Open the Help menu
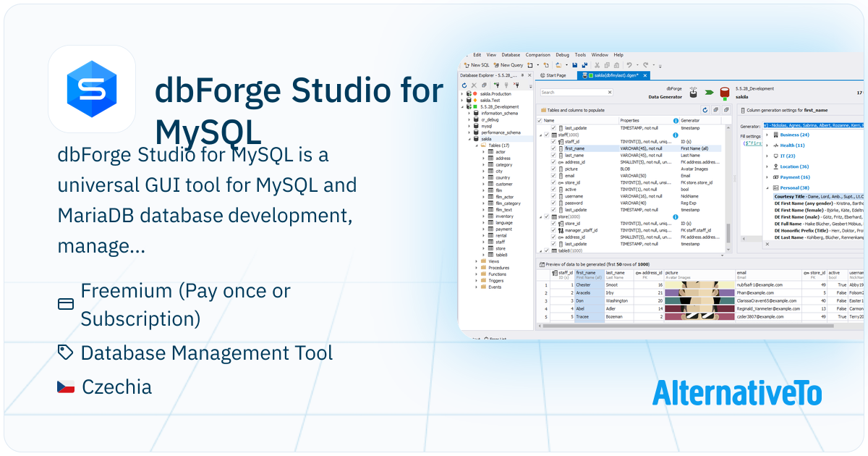868x456 pixels. pyautogui.click(x=618, y=55)
